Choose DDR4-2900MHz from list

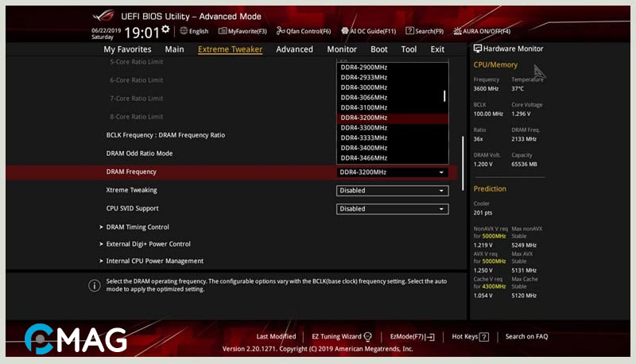click(x=392, y=68)
